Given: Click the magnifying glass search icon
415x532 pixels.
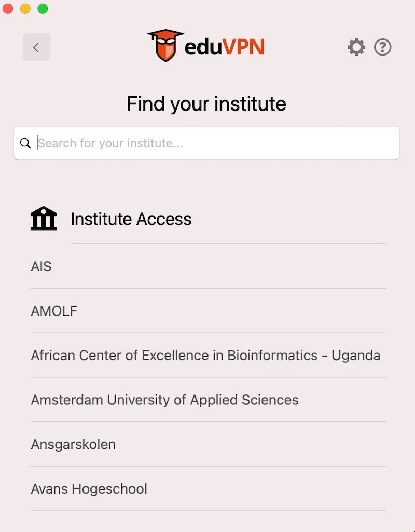Looking at the screenshot, I should (x=25, y=143).
